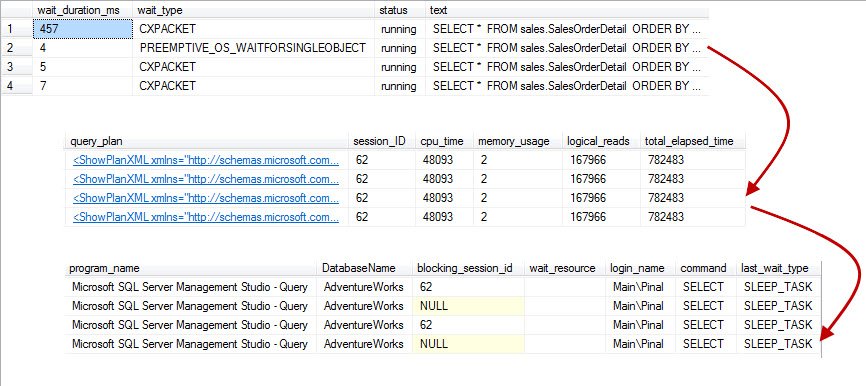Select first Main\Pinal login cell
The height and width of the screenshot is (386, 866).
point(641,287)
